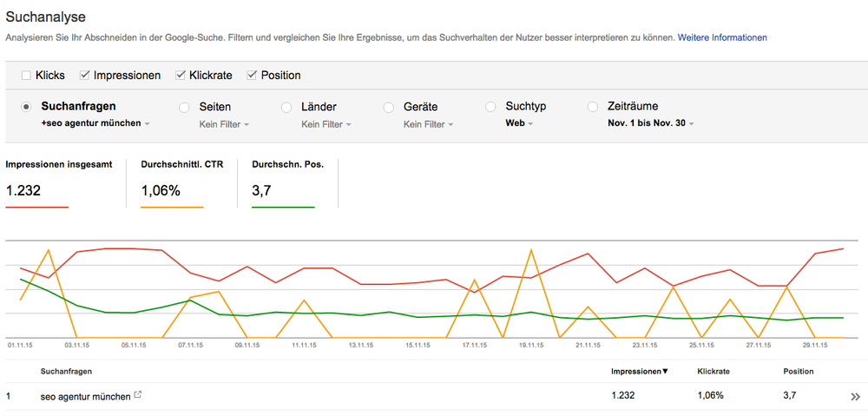Enable the Klicks checkbox
This screenshot has width=868, height=416.
26,76
